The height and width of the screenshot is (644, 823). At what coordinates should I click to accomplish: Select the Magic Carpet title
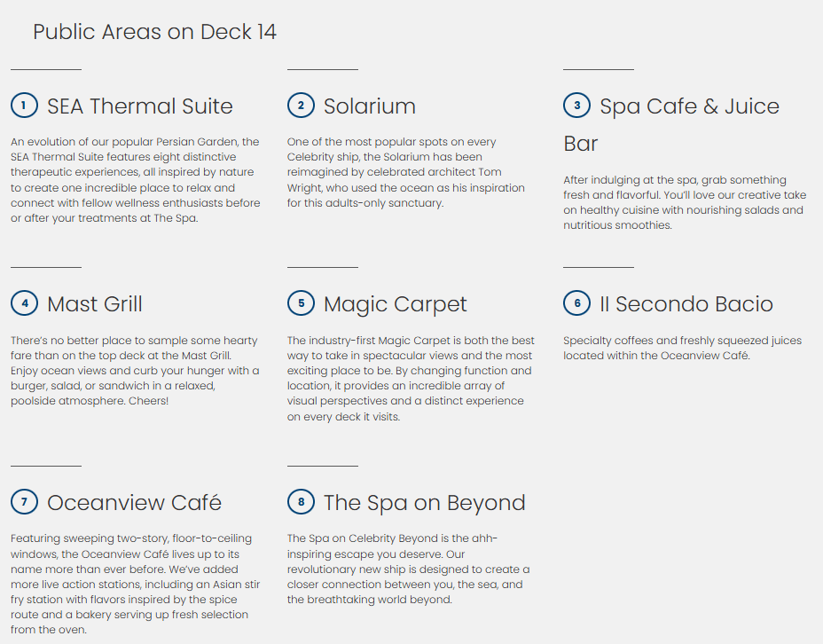395,304
